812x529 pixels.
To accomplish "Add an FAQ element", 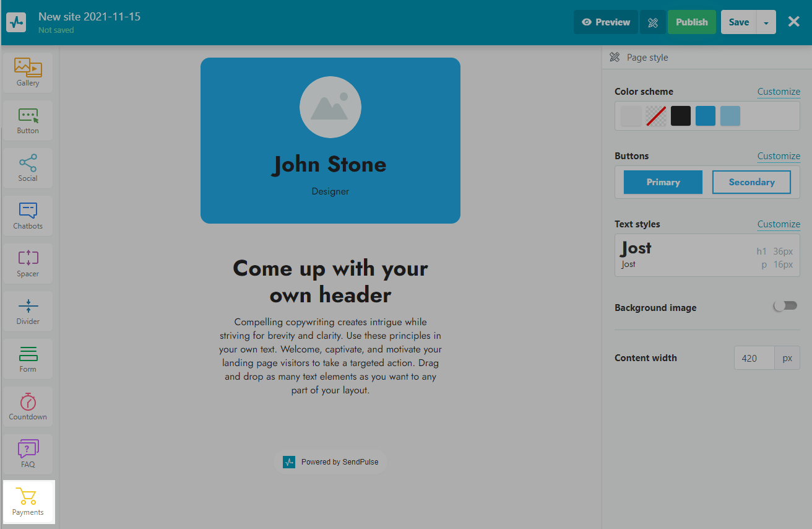I will pos(28,454).
